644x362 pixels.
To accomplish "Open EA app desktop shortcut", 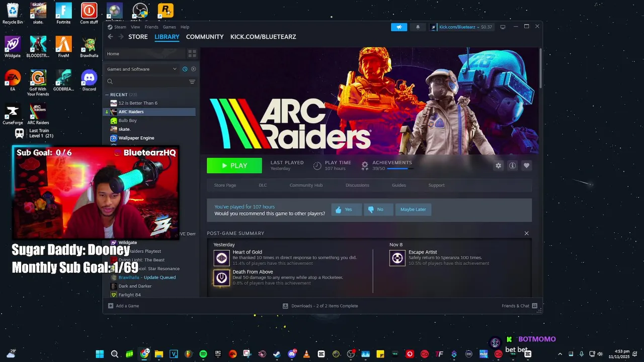I will (13, 81).
